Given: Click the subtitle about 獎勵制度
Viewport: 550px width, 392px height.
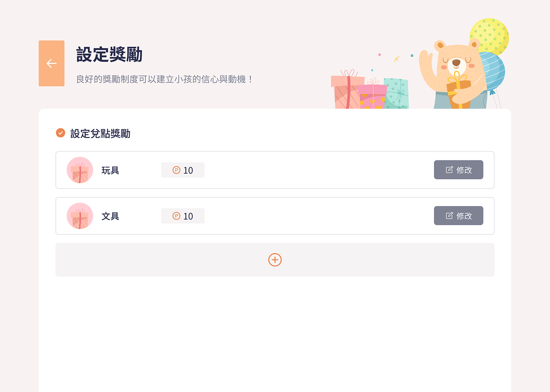Looking at the screenshot, I should click(164, 79).
